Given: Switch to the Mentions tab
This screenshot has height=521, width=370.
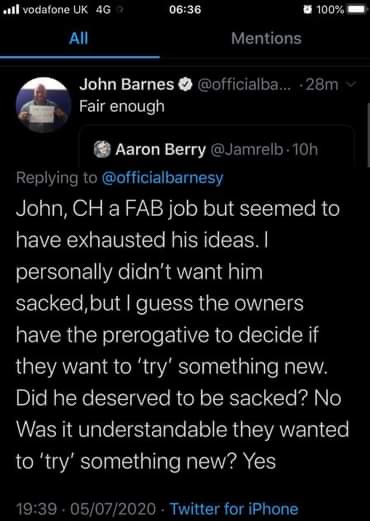Looking at the screenshot, I should pyautogui.click(x=266, y=38).
